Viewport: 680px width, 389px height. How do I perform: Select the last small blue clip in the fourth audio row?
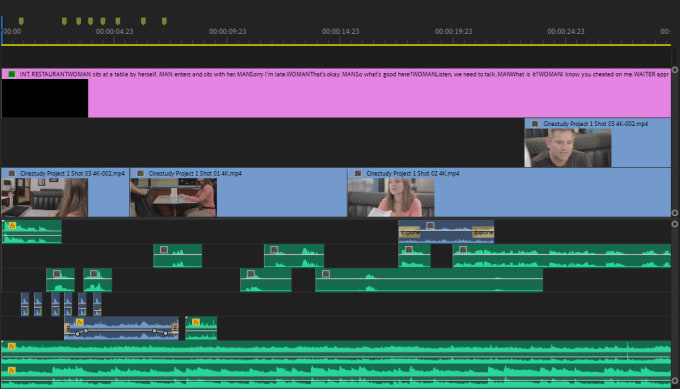[97, 304]
